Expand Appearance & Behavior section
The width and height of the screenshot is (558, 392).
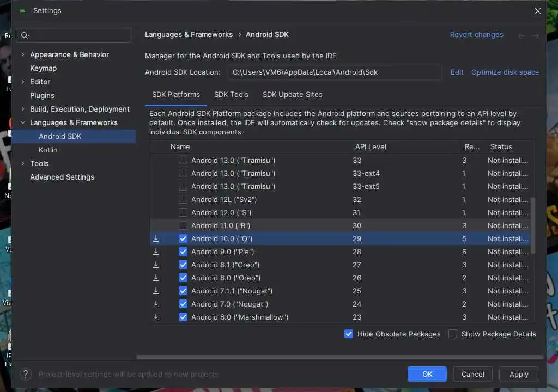(x=23, y=54)
